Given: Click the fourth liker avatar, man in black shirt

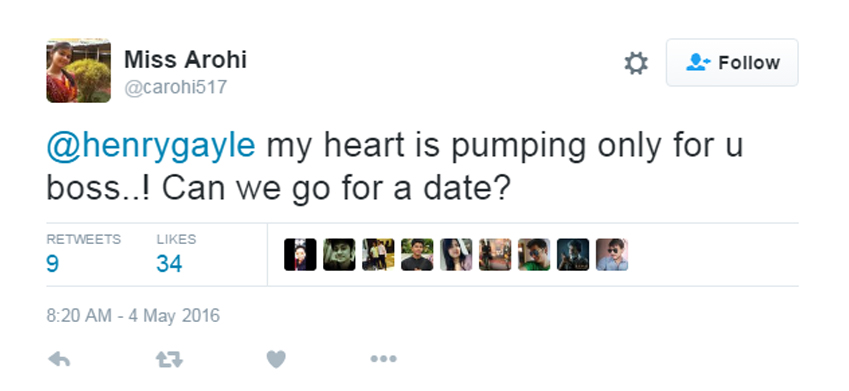Looking at the screenshot, I should coord(417,255).
